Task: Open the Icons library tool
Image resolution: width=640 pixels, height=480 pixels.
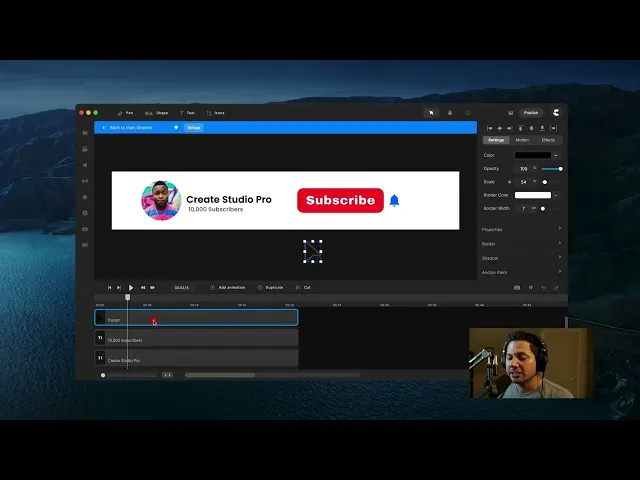Action: pyautogui.click(x=216, y=113)
